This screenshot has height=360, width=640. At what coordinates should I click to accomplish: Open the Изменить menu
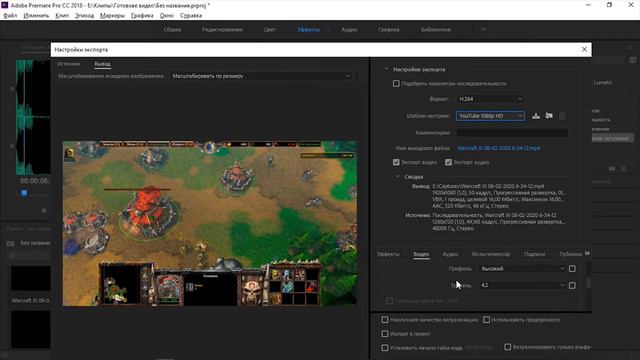pyautogui.click(x=36, y=16)
